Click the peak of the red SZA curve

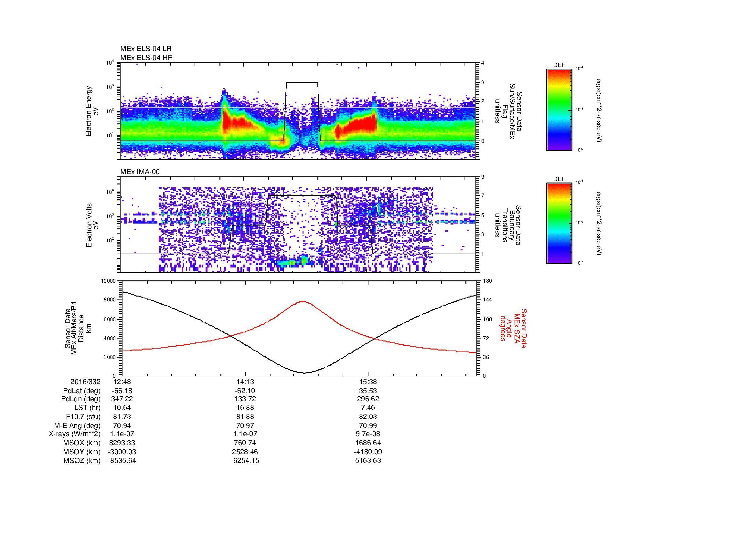[303, 301]
